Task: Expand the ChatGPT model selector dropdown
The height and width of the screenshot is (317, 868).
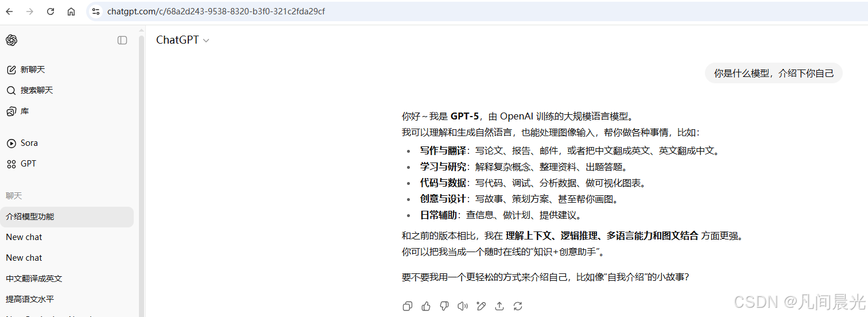Action: point(183,40)
